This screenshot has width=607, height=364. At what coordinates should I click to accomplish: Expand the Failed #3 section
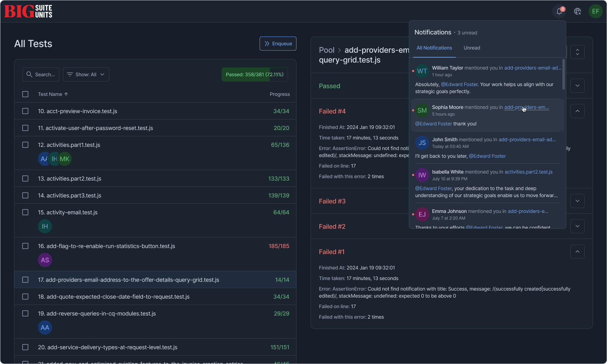tap(577, 201)
